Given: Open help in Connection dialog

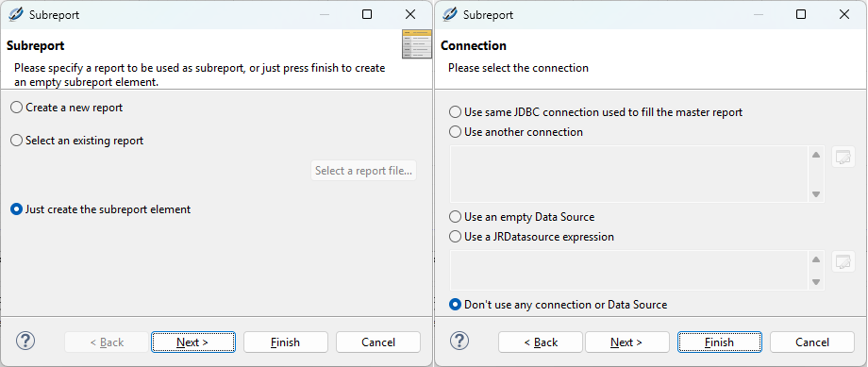Looking at the screenshot, I should pos(459,341).
